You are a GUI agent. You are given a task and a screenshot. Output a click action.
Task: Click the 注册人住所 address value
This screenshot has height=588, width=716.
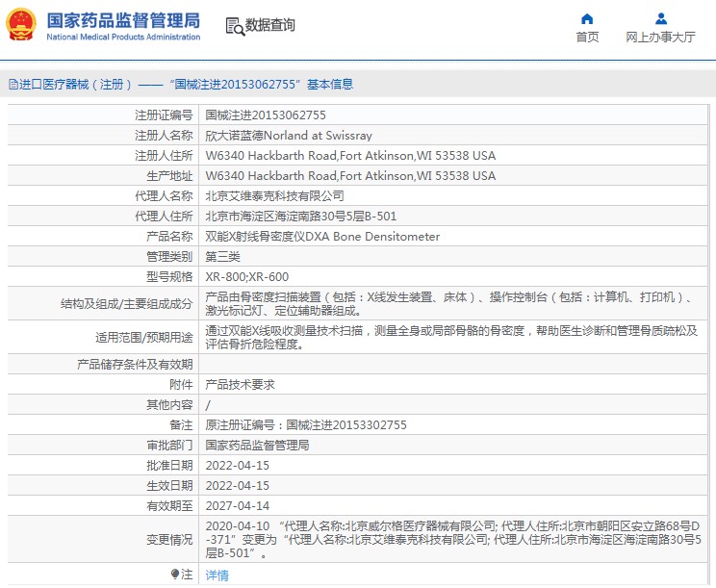(x=350, y=155)
